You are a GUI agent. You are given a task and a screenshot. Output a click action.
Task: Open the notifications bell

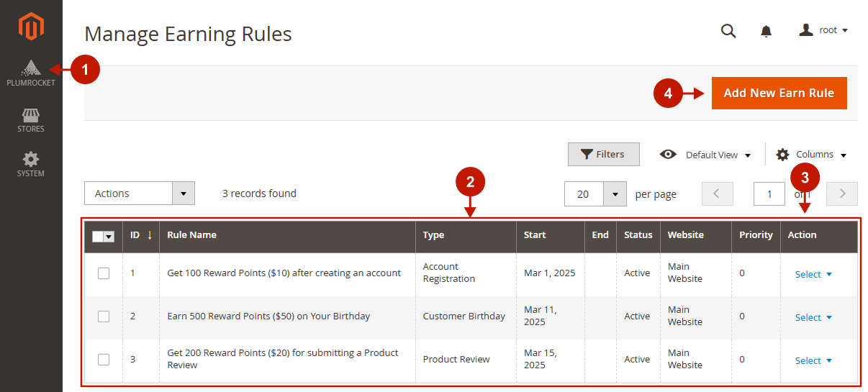point(766,31)
